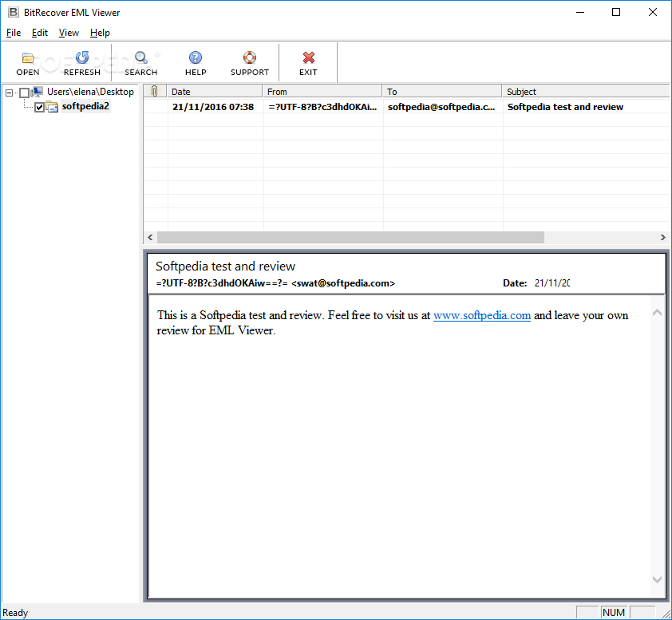Click the From cell =?UTF-8?B?c3dhdOKAi...

(322, 107)
